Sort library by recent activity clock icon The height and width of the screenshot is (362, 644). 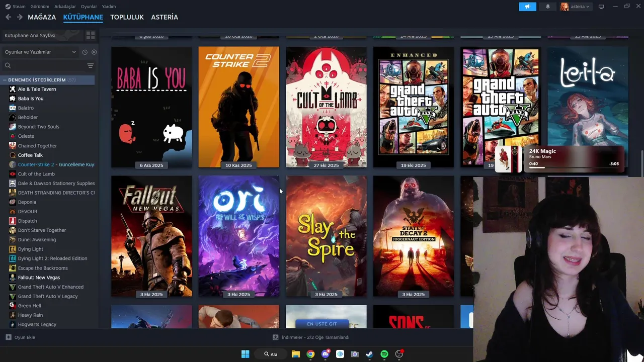(x=85, y=52)
